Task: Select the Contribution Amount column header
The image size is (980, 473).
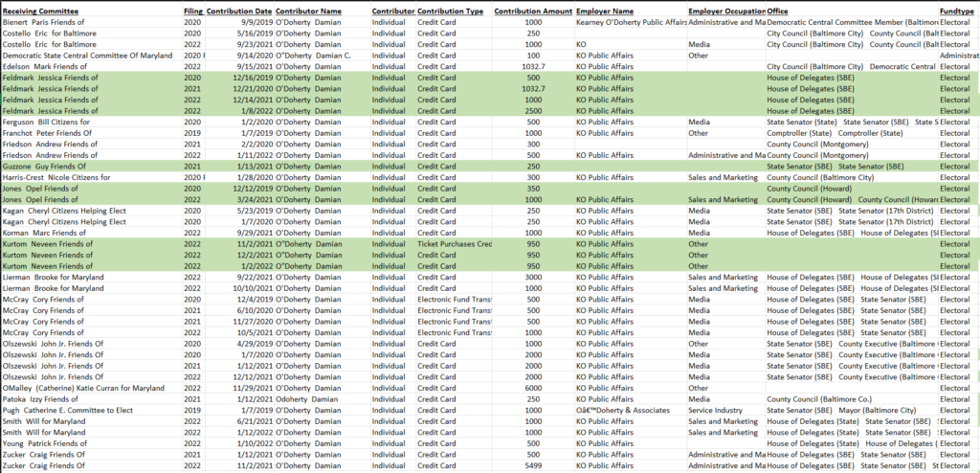Action: point(532,11)
